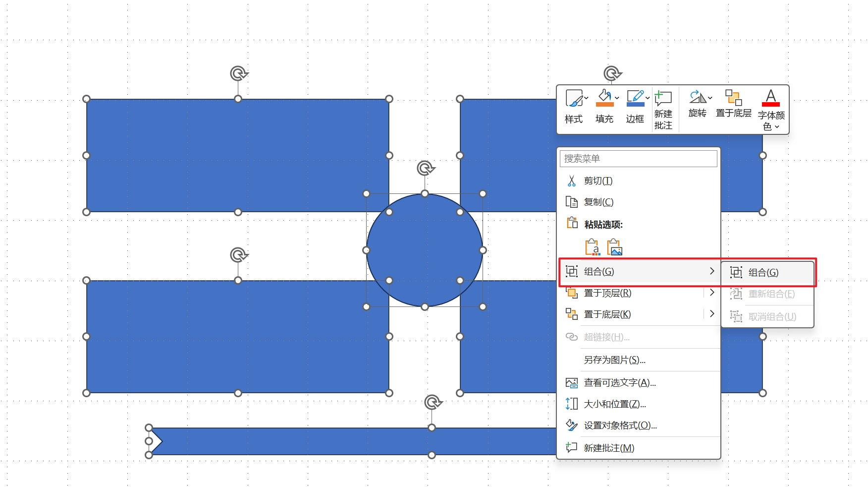The height and width of the screenshot is (487, 868).
Task: Select the paste with source formatting icon
Action: [593, 247]
